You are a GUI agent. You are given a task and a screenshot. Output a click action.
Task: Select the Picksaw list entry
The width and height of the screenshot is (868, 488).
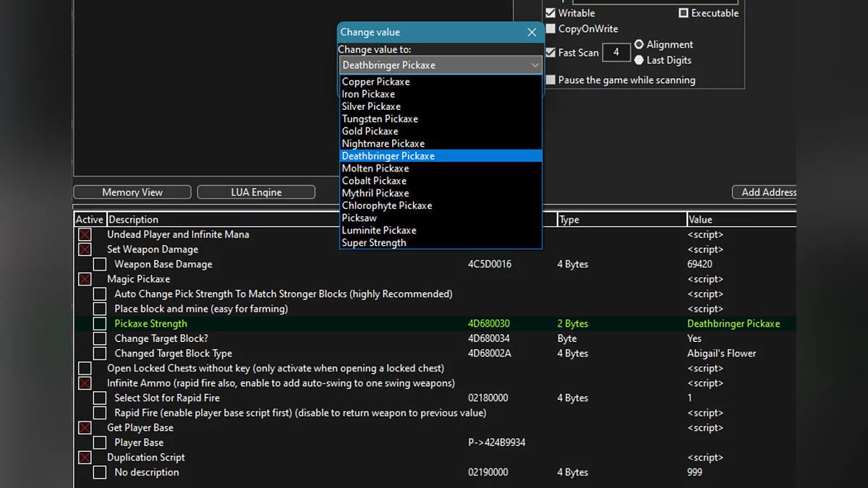(x=359, y=218)
